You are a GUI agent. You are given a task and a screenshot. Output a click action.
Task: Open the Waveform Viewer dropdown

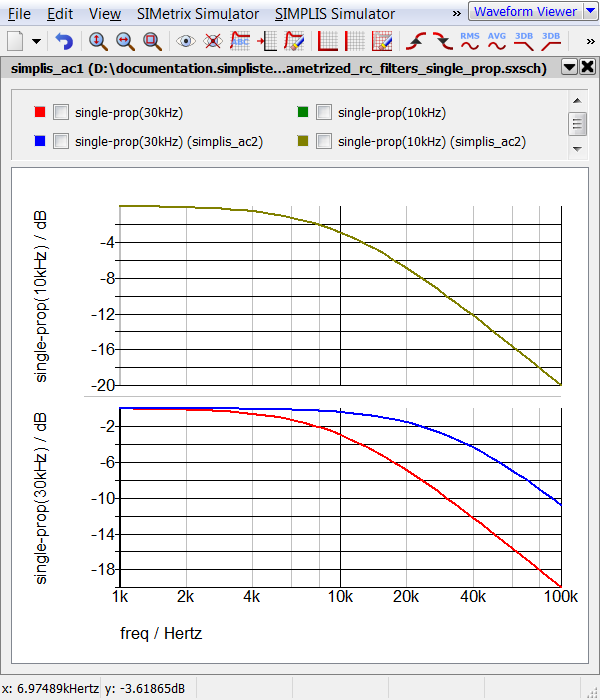[x=525, y=12]
